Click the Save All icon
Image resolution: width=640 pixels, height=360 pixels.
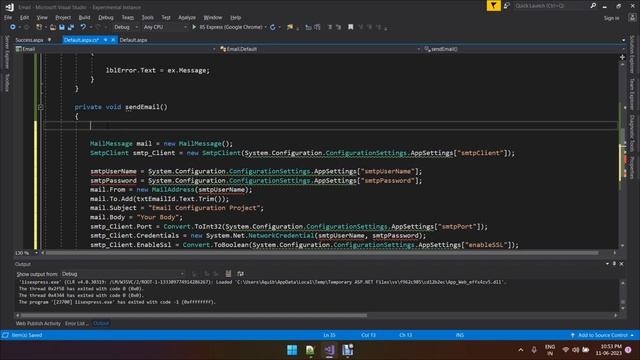[x=71, y=27]
